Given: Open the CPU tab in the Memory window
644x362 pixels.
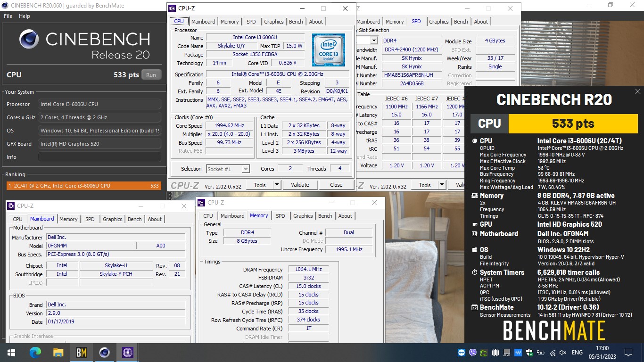Looking at the screenshot, I should pos(208,216).
